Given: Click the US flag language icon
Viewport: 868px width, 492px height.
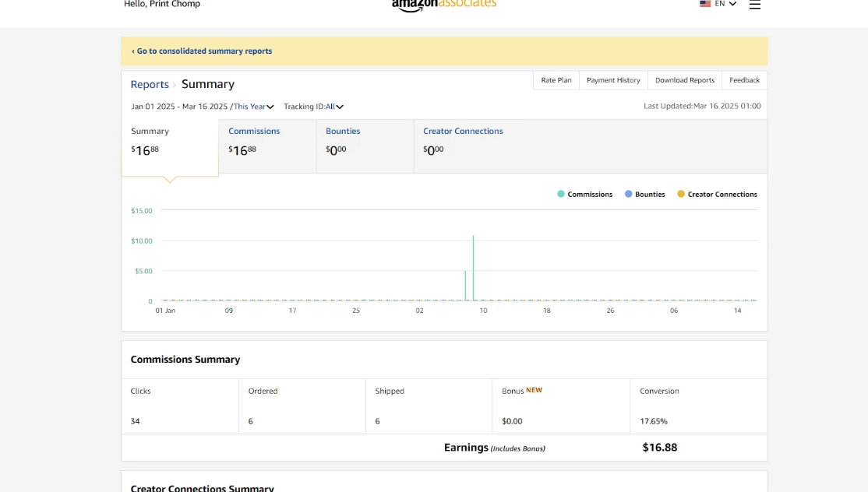Looking at the screenshot, I should pyautogui.click(x=705, y=3).
